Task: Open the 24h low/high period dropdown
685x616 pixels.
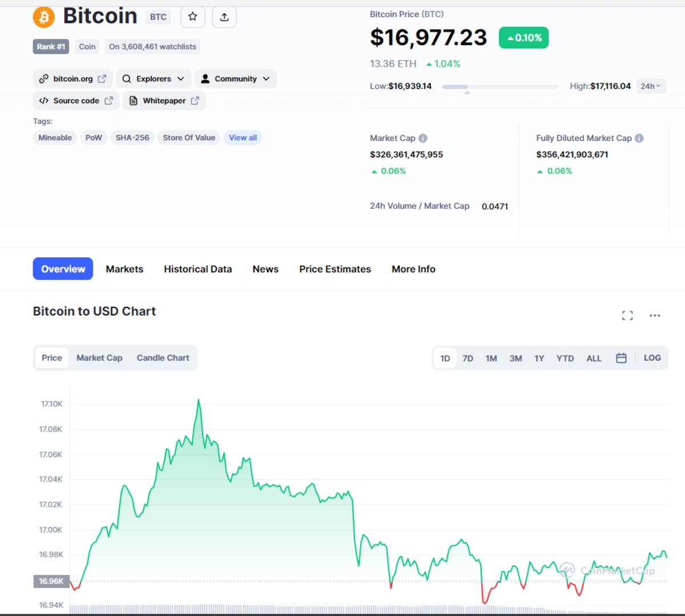Action: pyautogui.click(x=651, y=86)
